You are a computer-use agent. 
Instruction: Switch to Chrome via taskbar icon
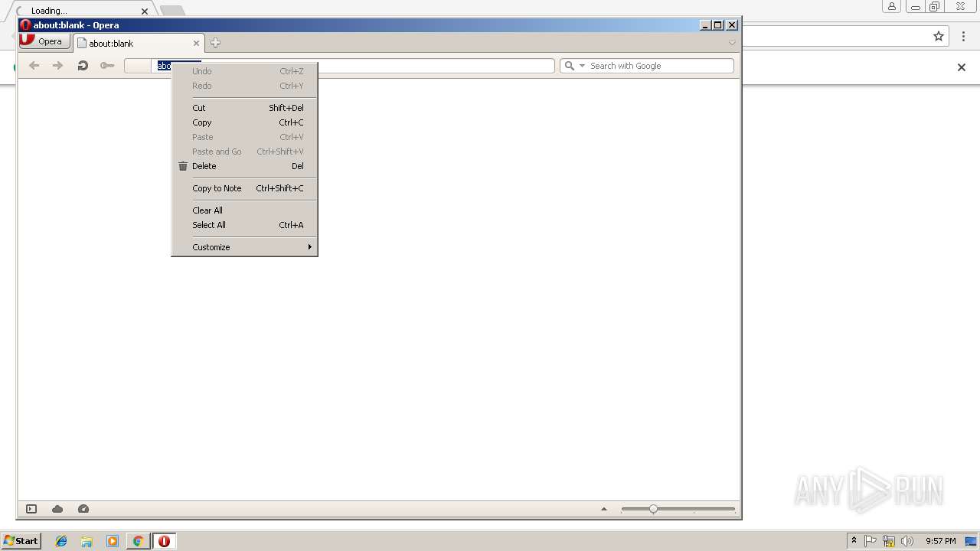pyautogui.click(x=139, y=541)
